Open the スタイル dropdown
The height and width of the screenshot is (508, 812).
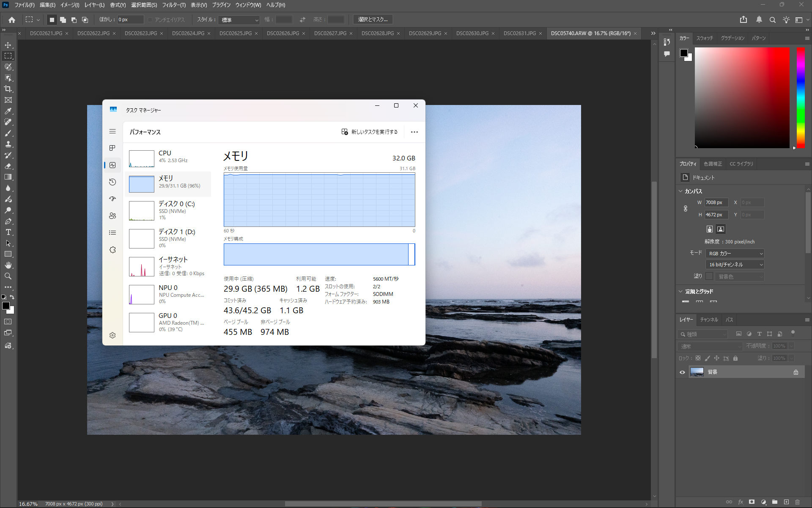[239, 20]
